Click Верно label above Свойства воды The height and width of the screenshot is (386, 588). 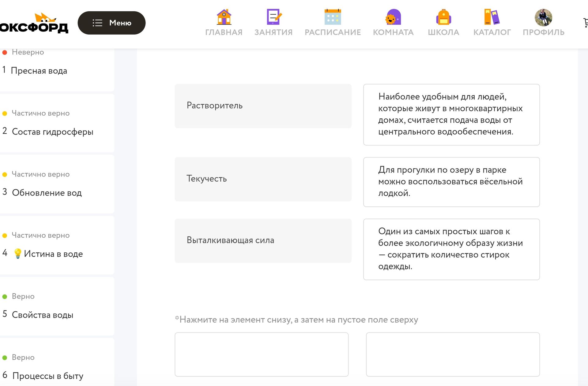[23, 296]
